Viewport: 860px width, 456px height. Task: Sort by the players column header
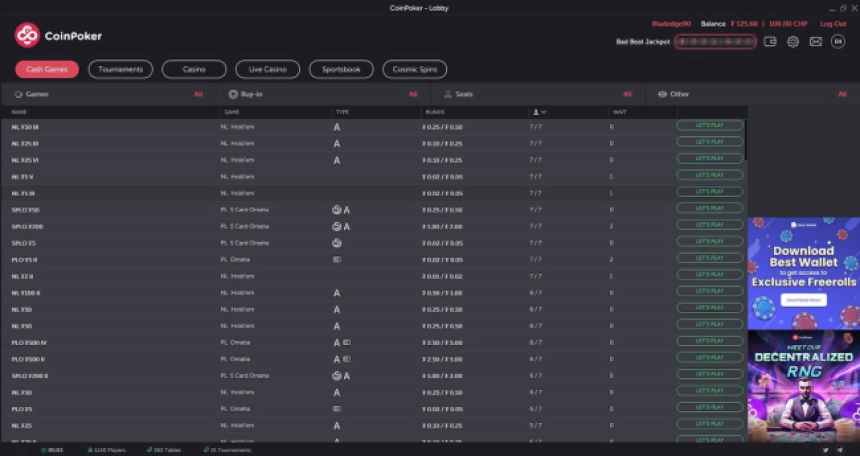(539, 112)
